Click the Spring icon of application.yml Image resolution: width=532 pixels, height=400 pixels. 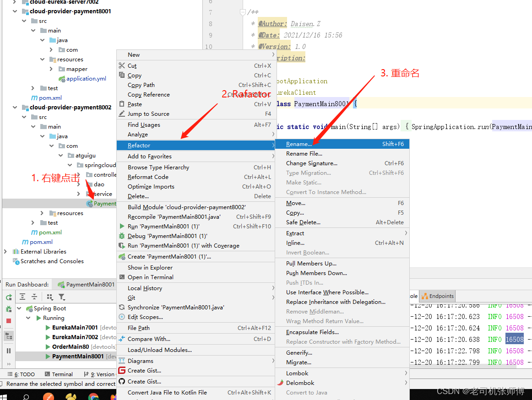point(62,79)
